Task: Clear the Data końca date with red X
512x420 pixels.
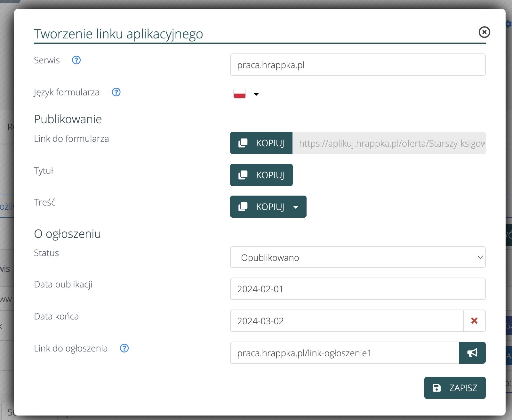Action: point(474,321)
